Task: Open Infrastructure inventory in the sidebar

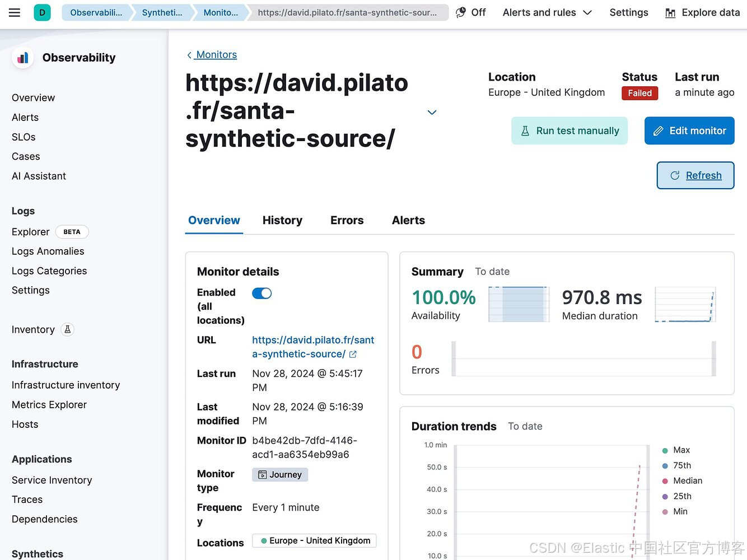Action: coord(66,385)
